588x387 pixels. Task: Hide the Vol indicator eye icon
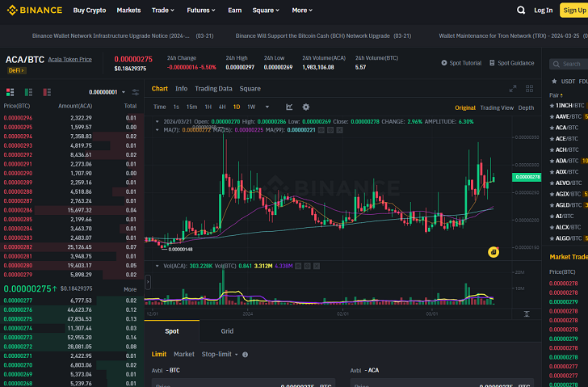[x=298, y=266]
